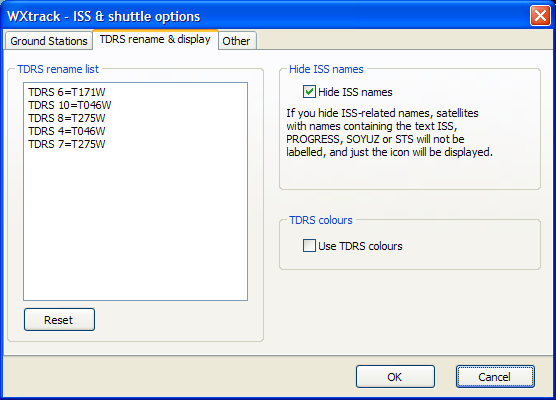Open the Other tab
556x400 pixels.
coord(237,41)
